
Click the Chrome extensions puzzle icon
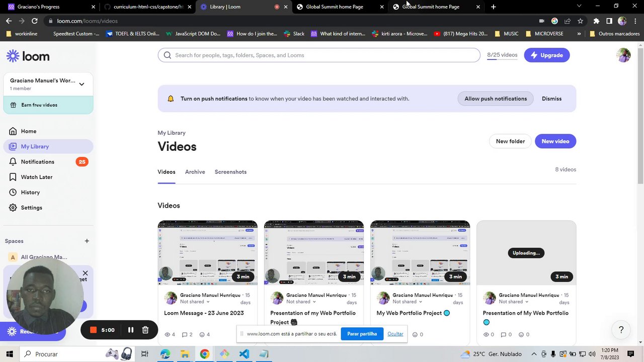pyautogui.click(x=596, y=21)
